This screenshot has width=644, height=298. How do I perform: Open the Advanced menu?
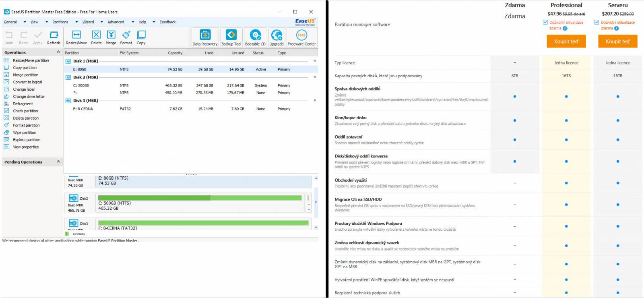(x=116, y=22)
